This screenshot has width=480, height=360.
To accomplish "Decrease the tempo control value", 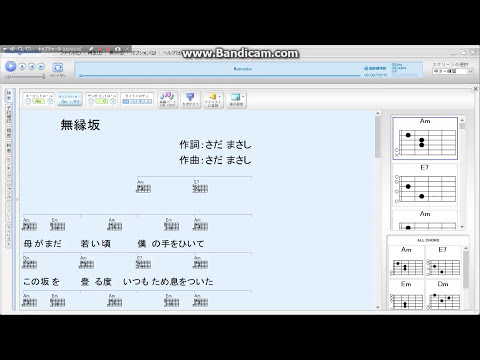I will [x=91, y=101].
